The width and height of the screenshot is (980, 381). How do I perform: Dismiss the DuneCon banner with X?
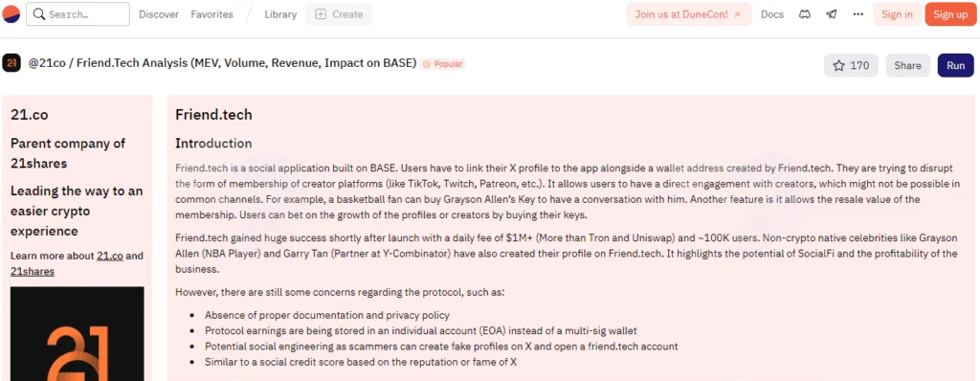(x=738, y=14)
